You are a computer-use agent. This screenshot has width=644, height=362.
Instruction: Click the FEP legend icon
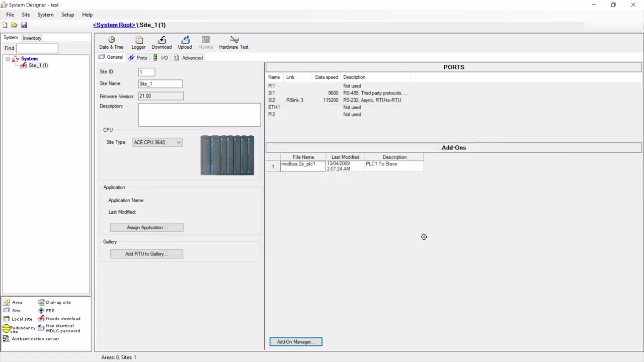[x=41, y=311]
